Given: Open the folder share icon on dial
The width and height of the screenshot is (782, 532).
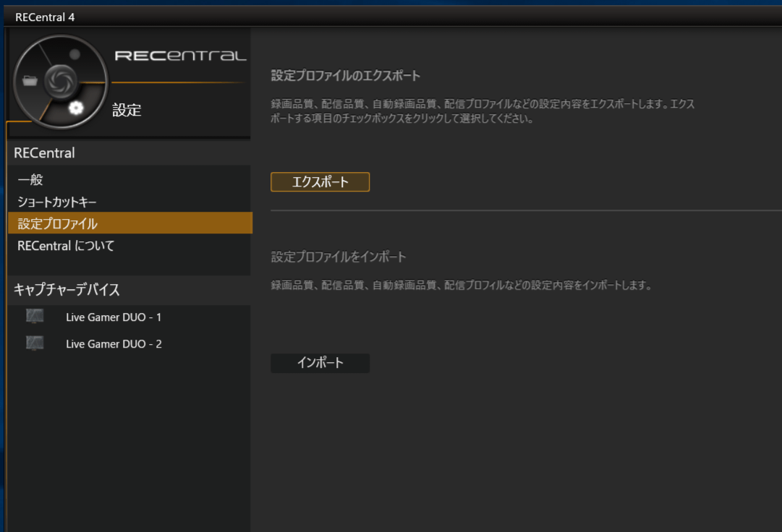Looking at the screenshot, I should (30, 81).
